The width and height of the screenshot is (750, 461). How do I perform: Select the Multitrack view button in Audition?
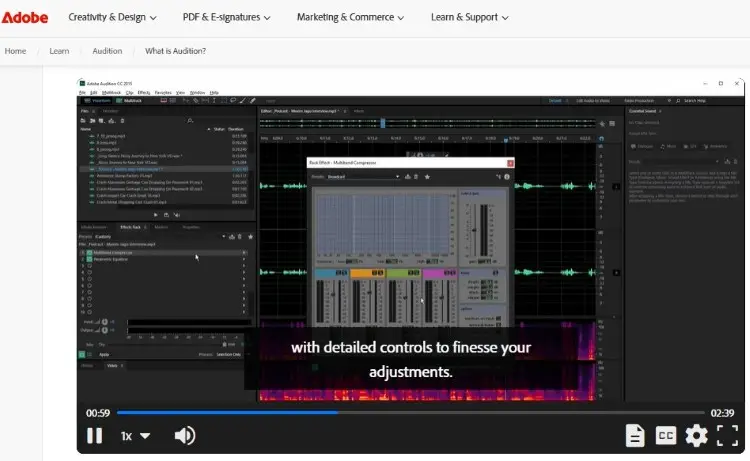coord(129,100)
